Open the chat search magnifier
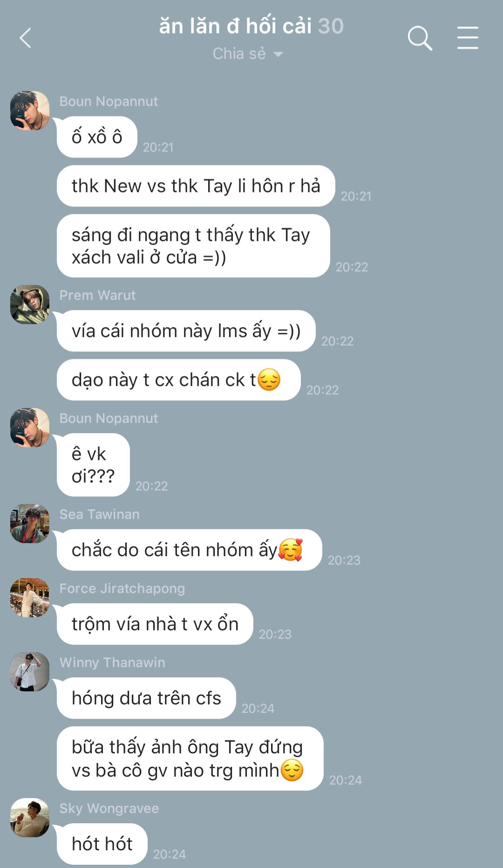Viewport: 503px width, 868px height. tap(420, 38)
